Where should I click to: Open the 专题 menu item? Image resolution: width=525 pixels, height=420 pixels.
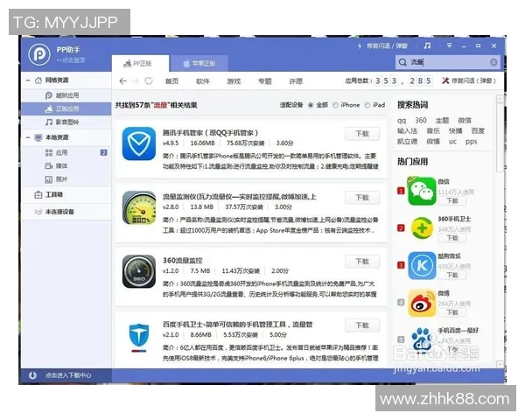click(265, 81)
